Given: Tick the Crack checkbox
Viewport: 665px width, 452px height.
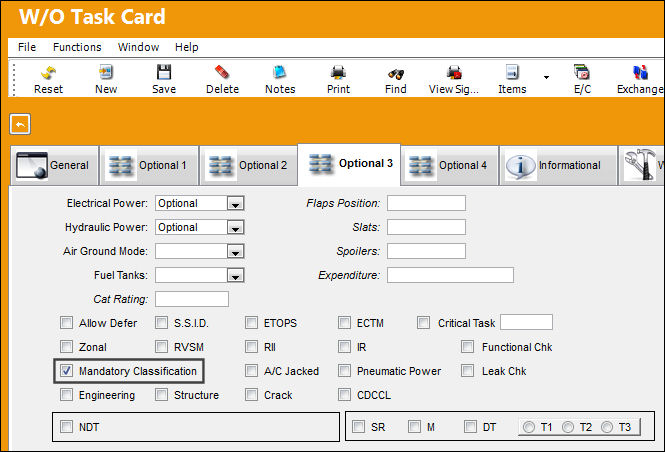Looking at the screenshot, I should pyautogui.click(x=251, y=395).
